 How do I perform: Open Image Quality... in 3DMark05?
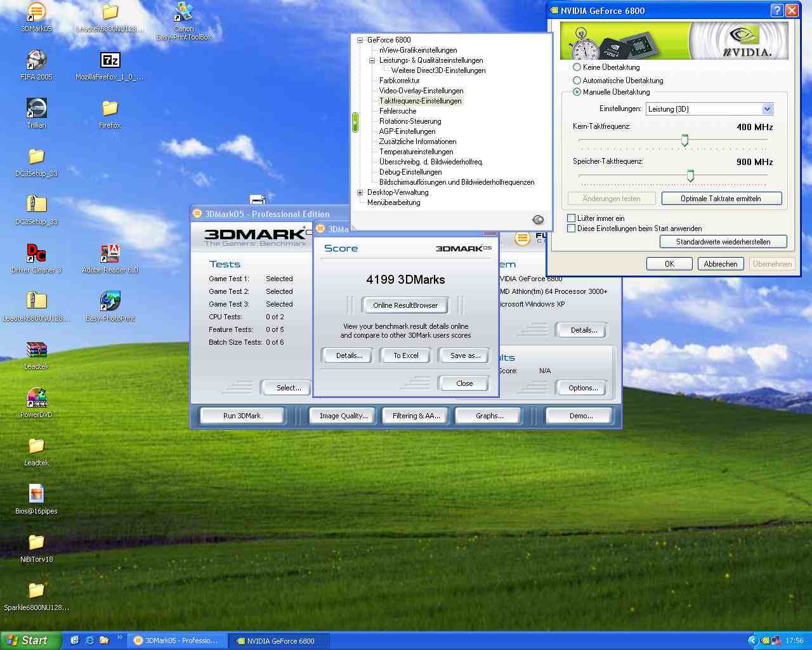pos(343,416)
